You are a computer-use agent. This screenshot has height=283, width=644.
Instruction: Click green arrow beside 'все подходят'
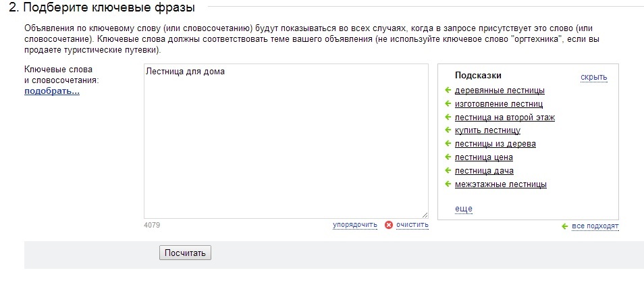pyautogui.click(x=565, y=226)
